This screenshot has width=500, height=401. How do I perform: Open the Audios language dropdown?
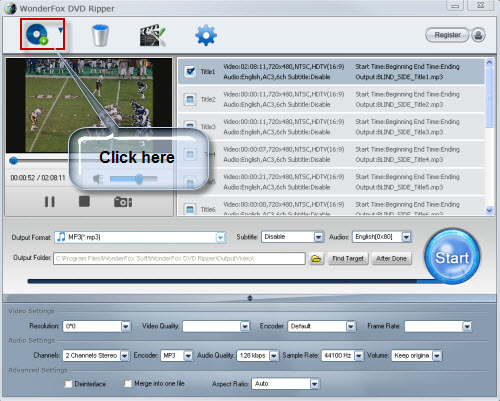click(406, 237)
